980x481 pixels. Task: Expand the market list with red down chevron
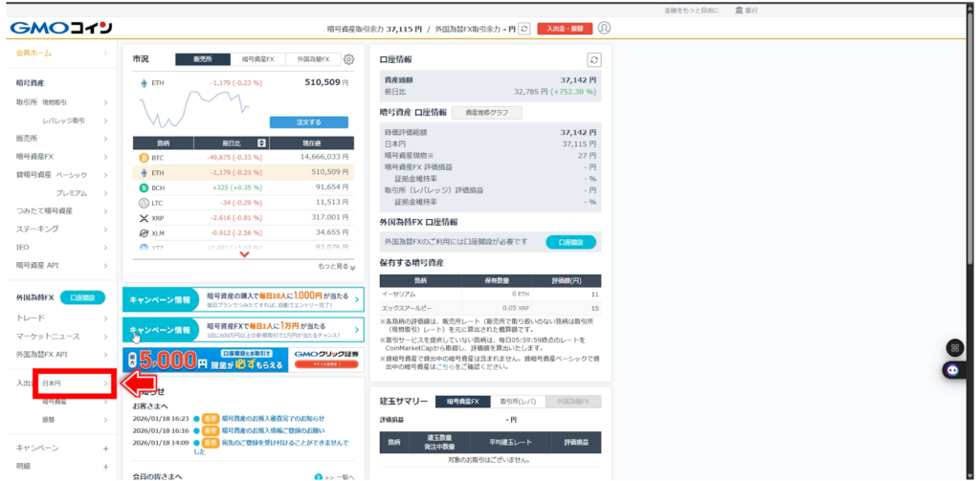[x=244, y=254]
